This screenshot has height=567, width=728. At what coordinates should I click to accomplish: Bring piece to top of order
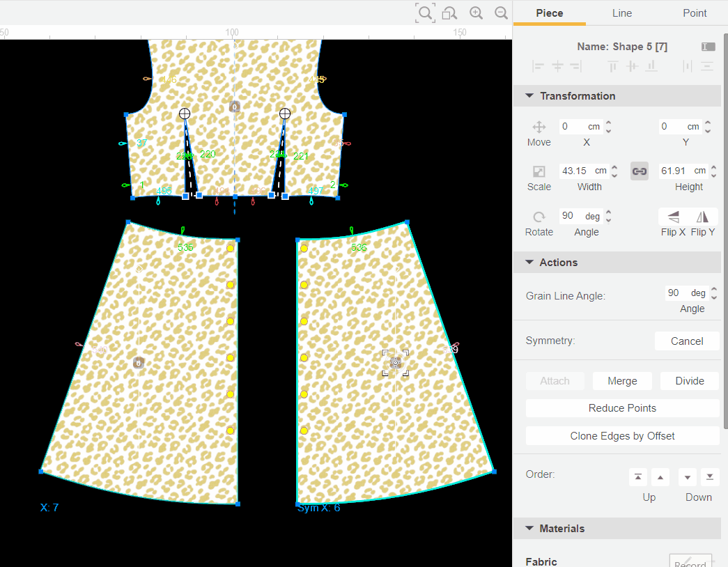click(638, 477)
